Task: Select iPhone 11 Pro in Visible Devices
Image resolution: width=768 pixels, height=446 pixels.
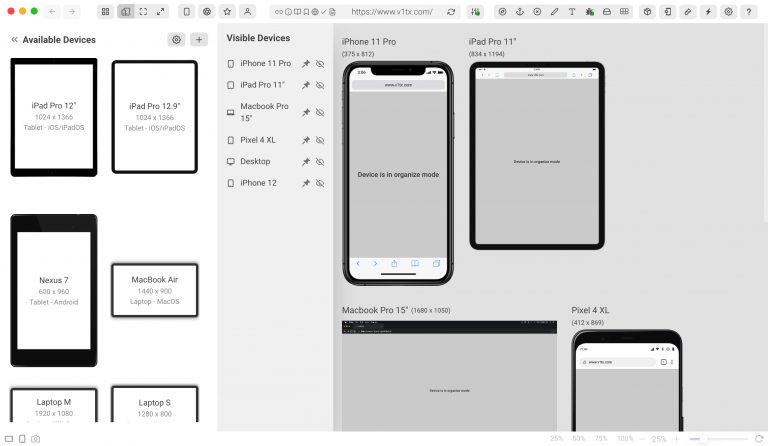Action: coord(265,64)
